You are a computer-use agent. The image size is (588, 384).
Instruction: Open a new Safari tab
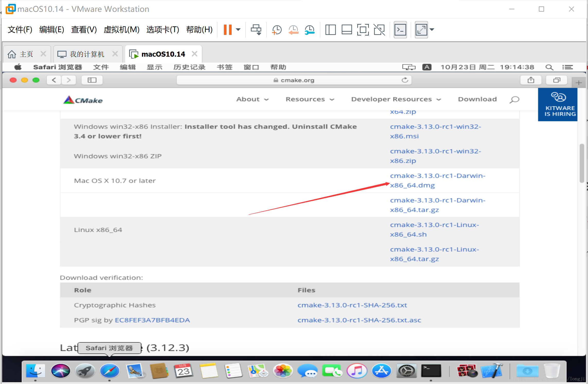(579, 83)
